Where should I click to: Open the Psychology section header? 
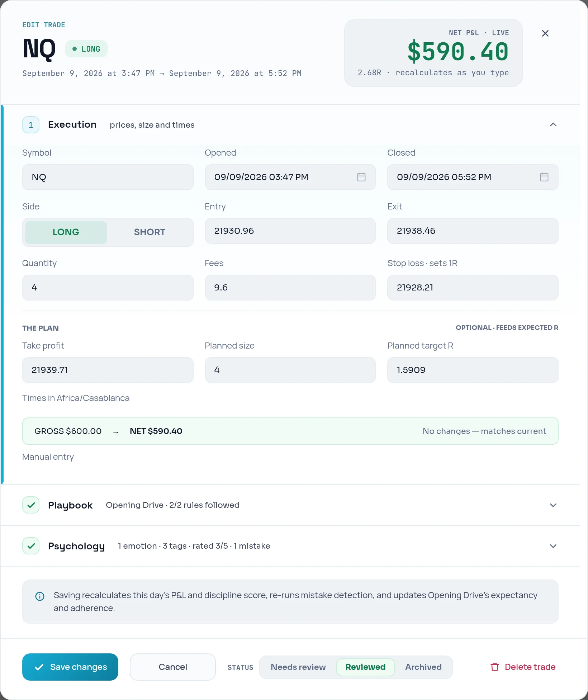[290, 546]
